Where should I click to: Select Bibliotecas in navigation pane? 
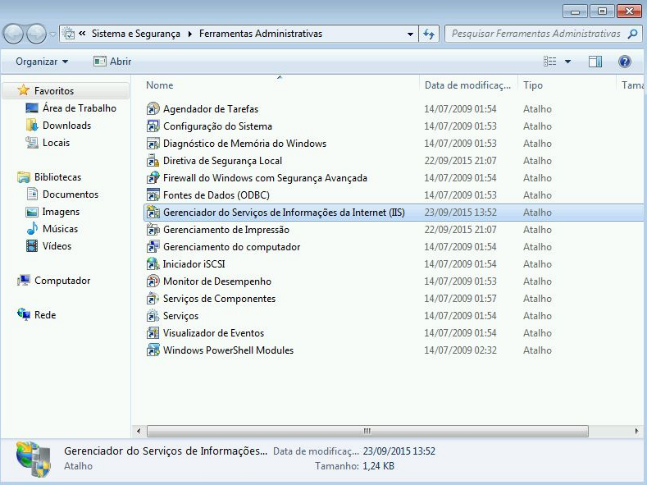coord(57,177)
